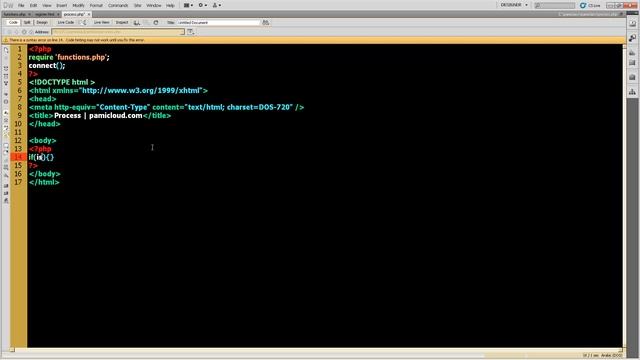Image resolution: width=640 pixels, height=360 pixels.
Task: Switch to the register.html document tab
Action: click(x=44, y=14)
